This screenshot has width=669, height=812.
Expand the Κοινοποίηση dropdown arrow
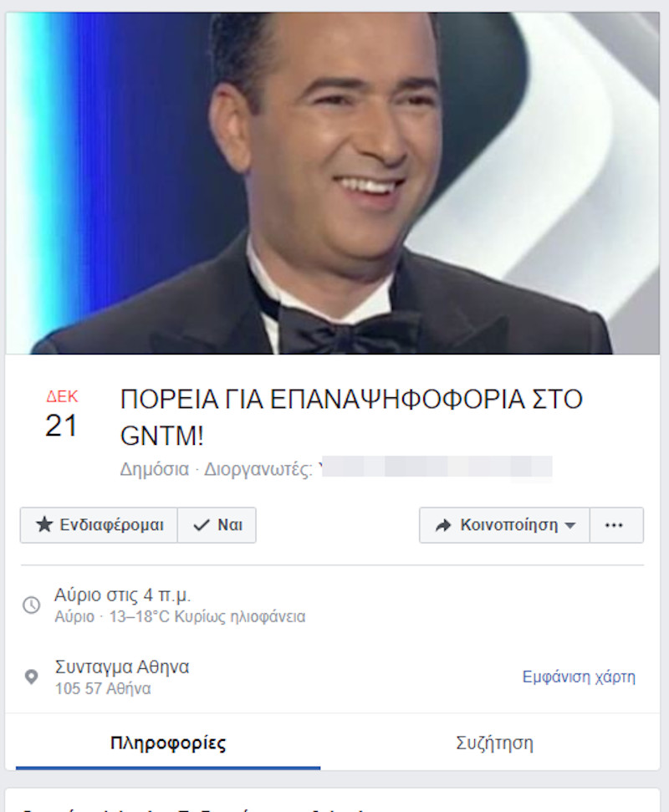point(570,526)
